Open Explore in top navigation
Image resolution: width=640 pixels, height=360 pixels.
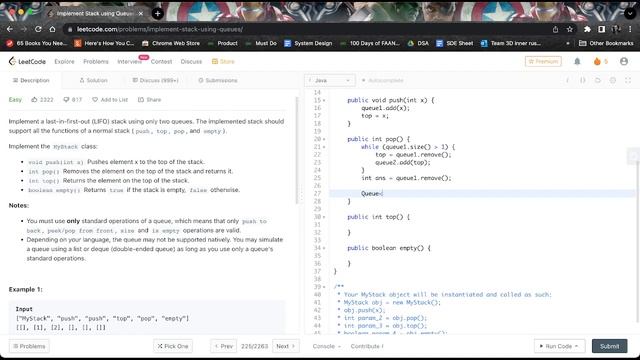pos(64,62)
